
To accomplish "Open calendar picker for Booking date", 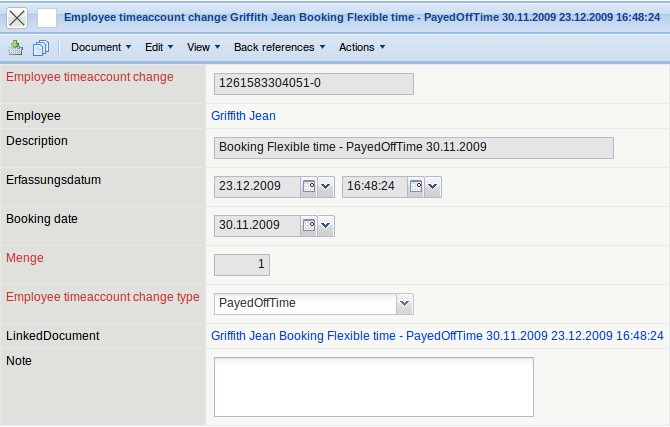I will pos(309,225).
